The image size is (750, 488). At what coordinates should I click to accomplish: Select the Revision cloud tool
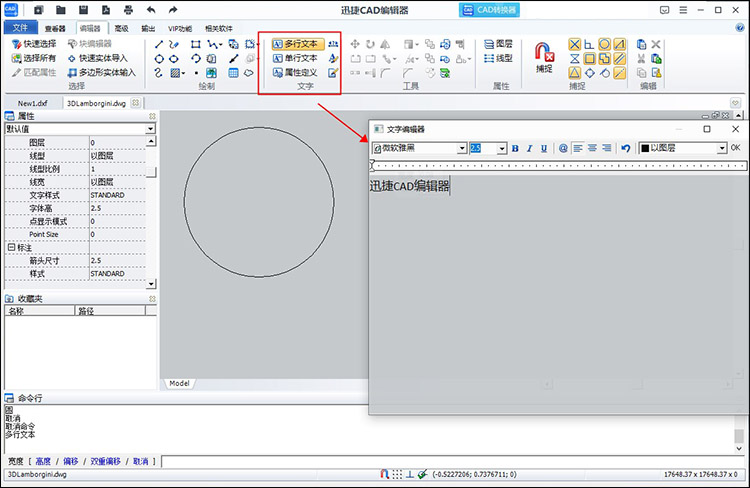pyautogui.click(x=249, y=73)
